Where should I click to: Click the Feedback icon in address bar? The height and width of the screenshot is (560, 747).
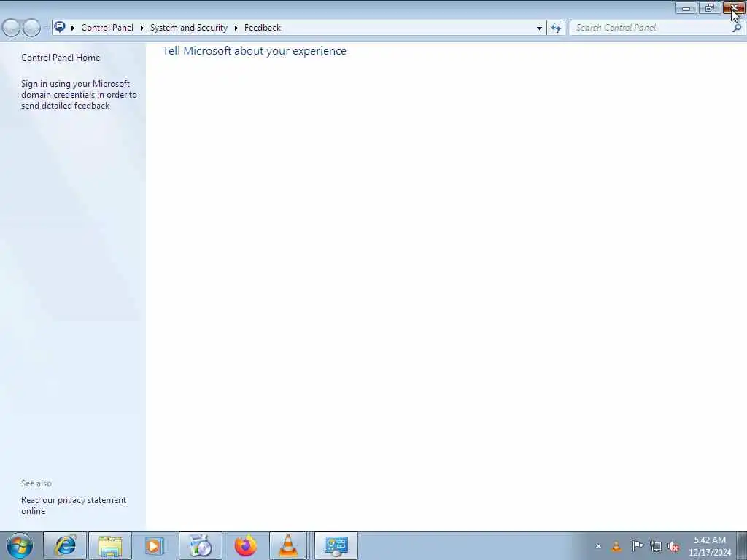click(x=60, y=27)
